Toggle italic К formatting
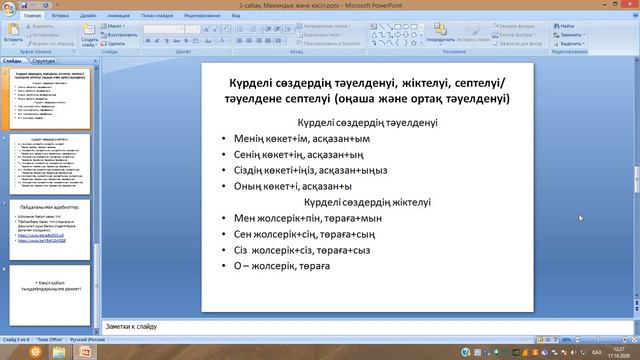 (x=157, y=41)
